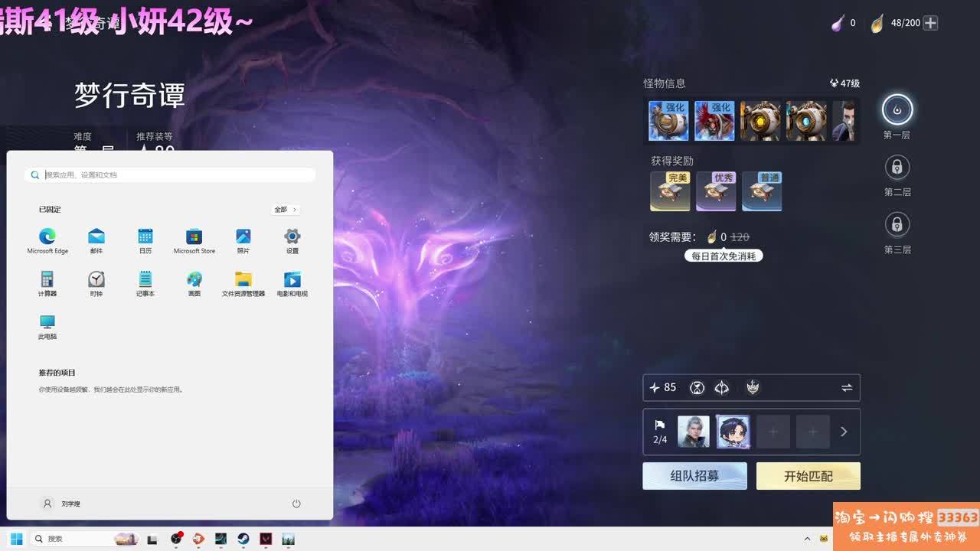Click the first empty team slot
This screenshot has width=980, height=551.
point(773,432)
